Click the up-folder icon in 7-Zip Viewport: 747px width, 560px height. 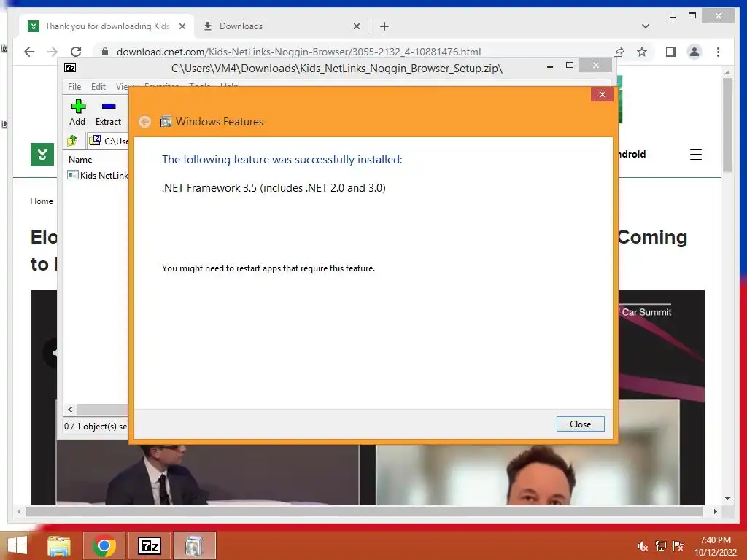point(72,141)
